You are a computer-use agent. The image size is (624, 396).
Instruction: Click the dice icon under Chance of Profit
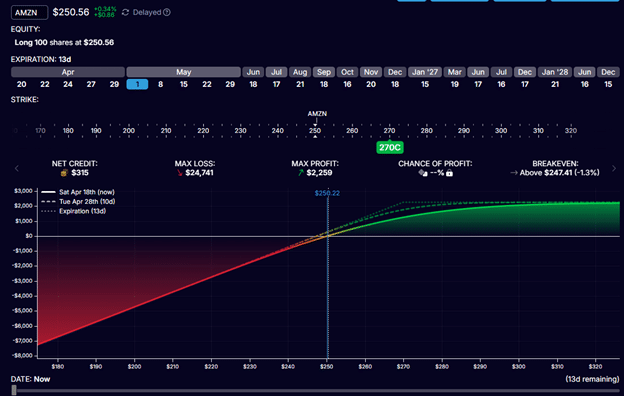coord(423,173)
